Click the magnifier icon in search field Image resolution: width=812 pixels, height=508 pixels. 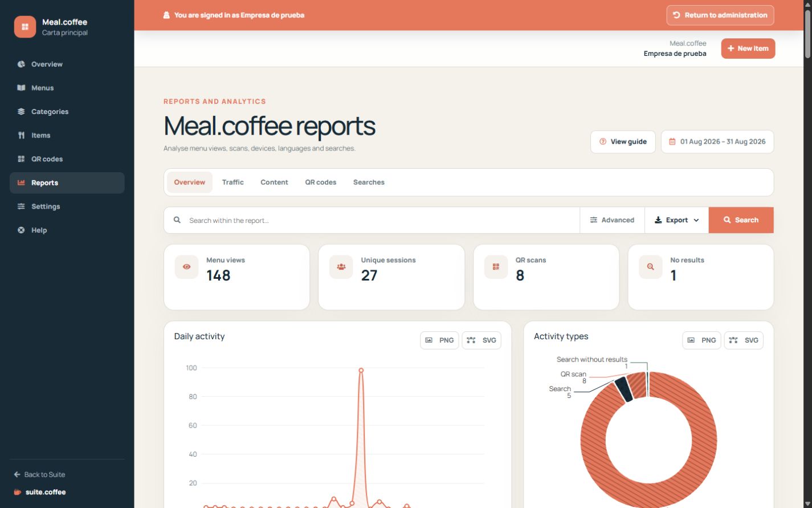point(177,220)
